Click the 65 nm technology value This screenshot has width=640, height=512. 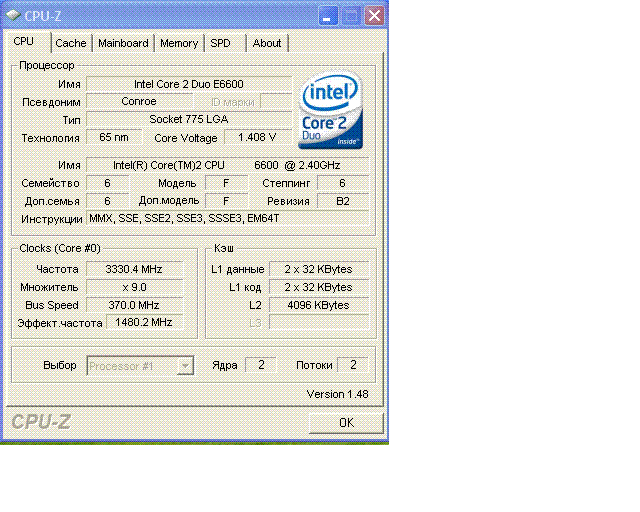(x=114, y=137)
